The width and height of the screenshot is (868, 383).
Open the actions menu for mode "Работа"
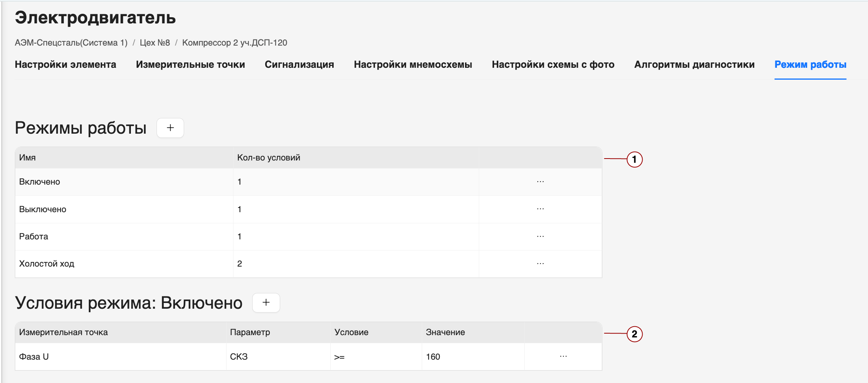tap(540, 236)
